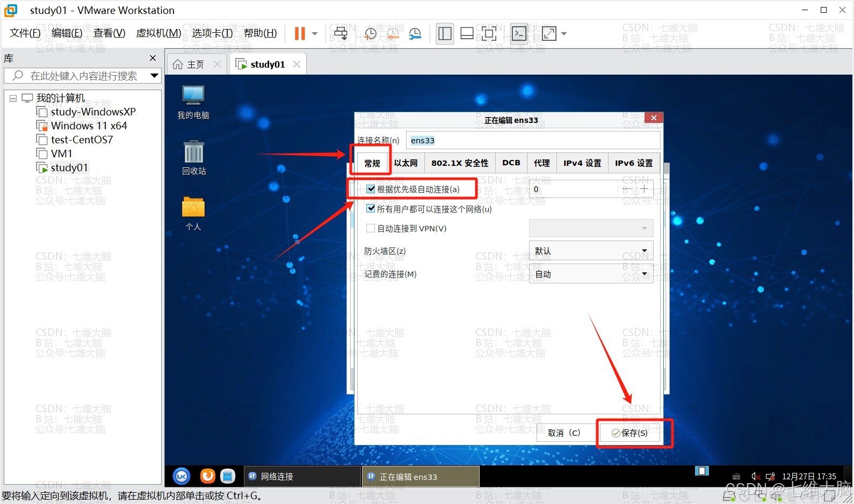This screenshot has width=854, height=504.
Task: Open the stretch display dropdown arrow
Action: coord(564,33)
